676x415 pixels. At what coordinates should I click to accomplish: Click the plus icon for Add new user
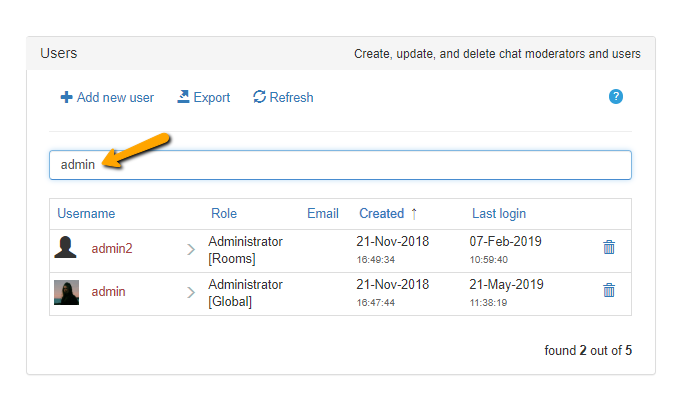66,98
